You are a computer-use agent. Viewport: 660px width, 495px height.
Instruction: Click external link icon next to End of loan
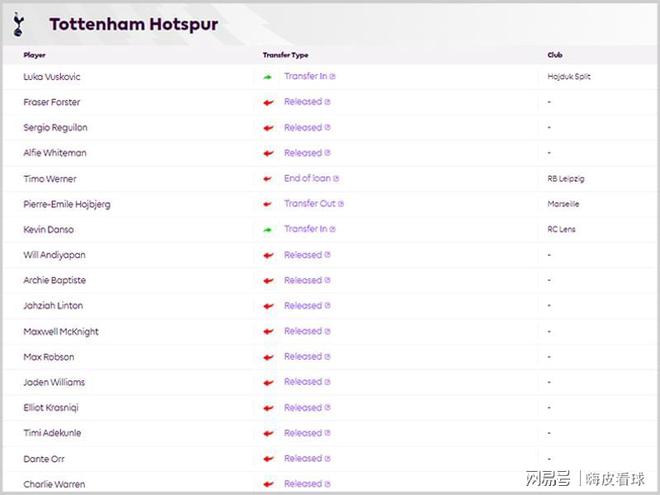336,179
